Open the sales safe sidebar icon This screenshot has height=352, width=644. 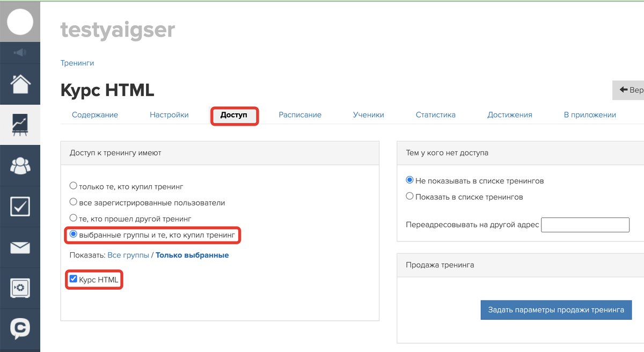point(20,288)
